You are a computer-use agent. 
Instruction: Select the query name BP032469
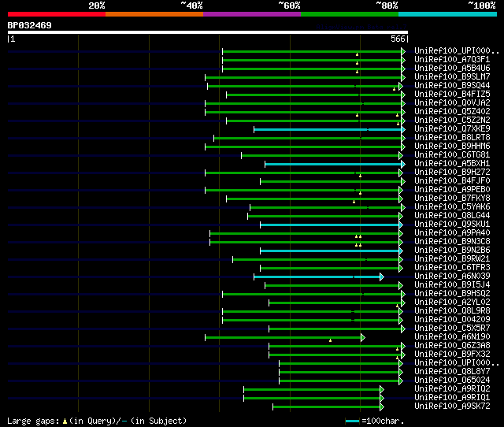30,25
